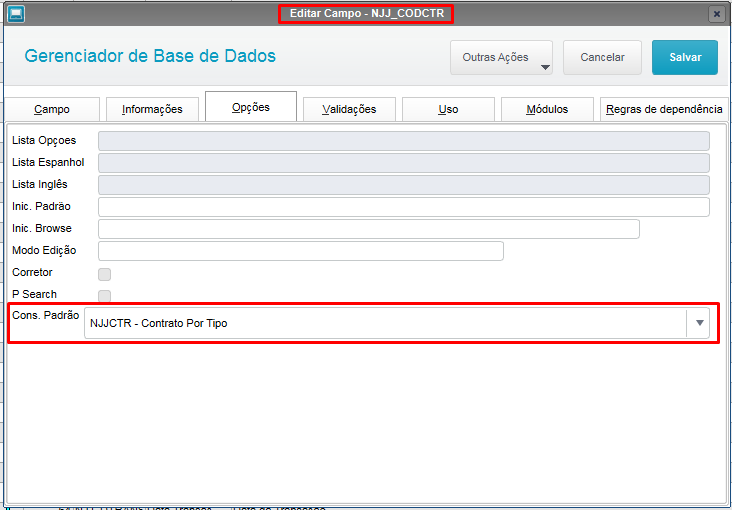Open the Uso tab
The width and height of the screenshot is (732, 510).
point(448,109)
